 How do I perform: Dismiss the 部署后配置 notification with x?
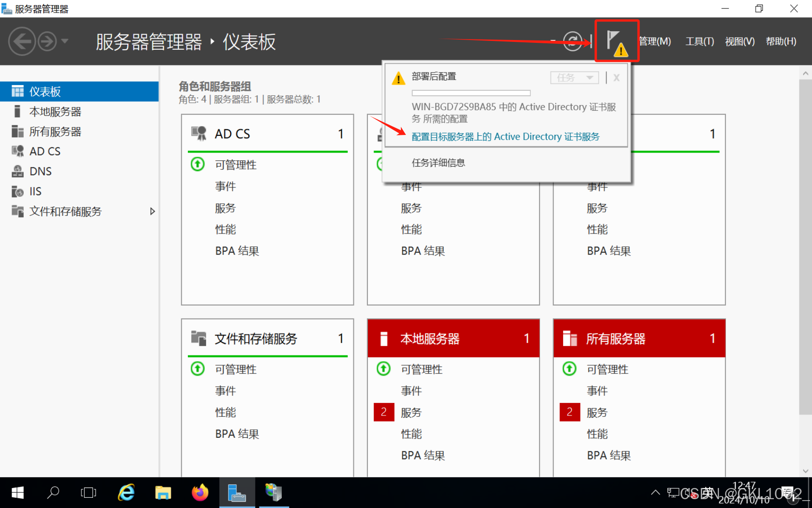tap(616, 78)
